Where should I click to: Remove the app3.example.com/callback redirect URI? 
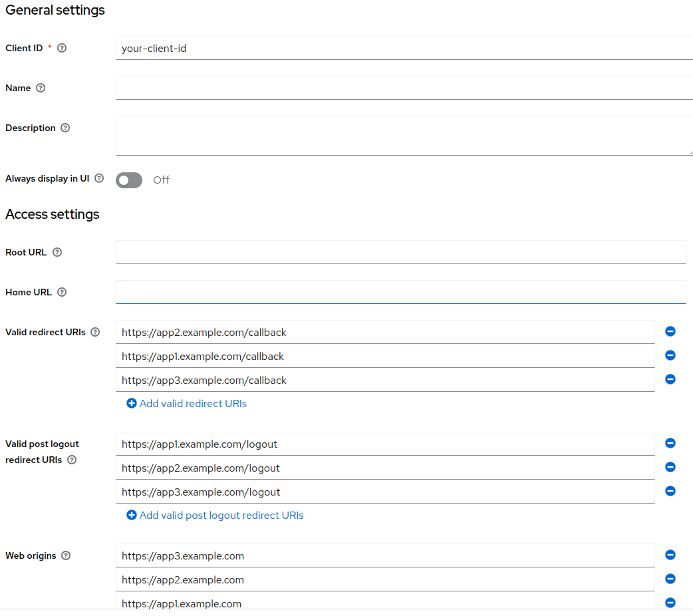pyautogui.click(x=670, y=379)
